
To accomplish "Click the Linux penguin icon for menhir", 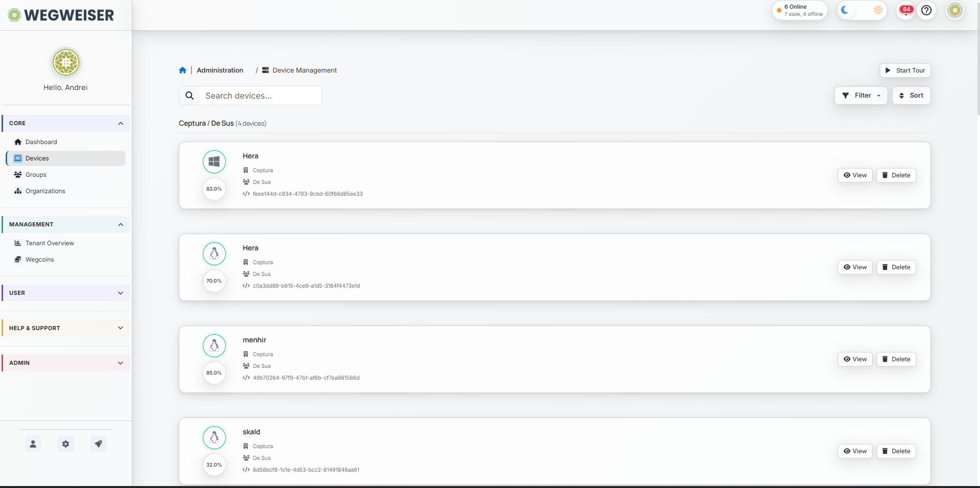I will (x=214, y=346).
